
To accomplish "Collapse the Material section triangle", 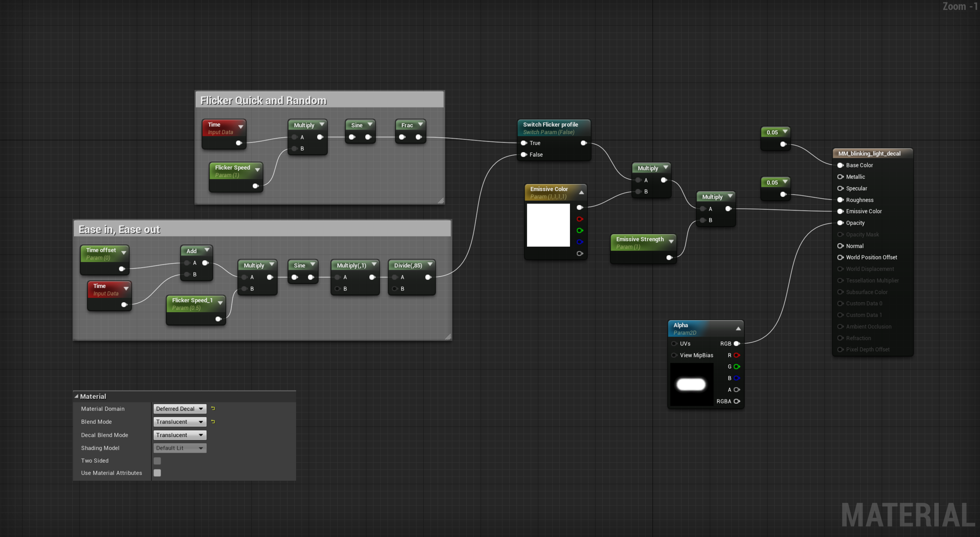I will pyautogui.click(x=76, y=396).
